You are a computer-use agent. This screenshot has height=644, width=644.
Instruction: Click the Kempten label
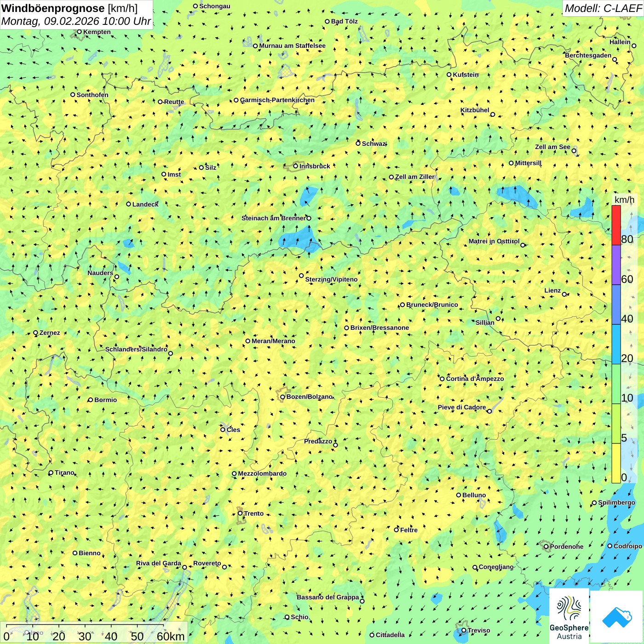point(97,32)
